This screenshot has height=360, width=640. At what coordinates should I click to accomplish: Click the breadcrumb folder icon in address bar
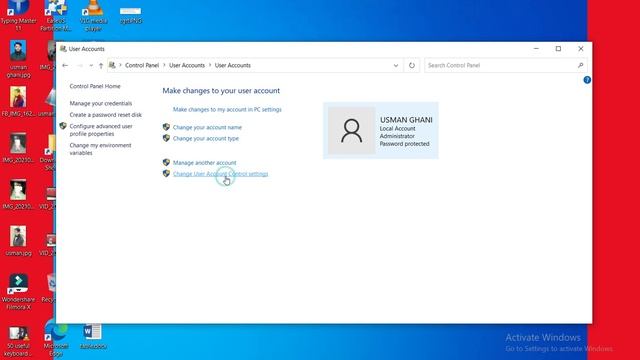click(x=112, y=65)
